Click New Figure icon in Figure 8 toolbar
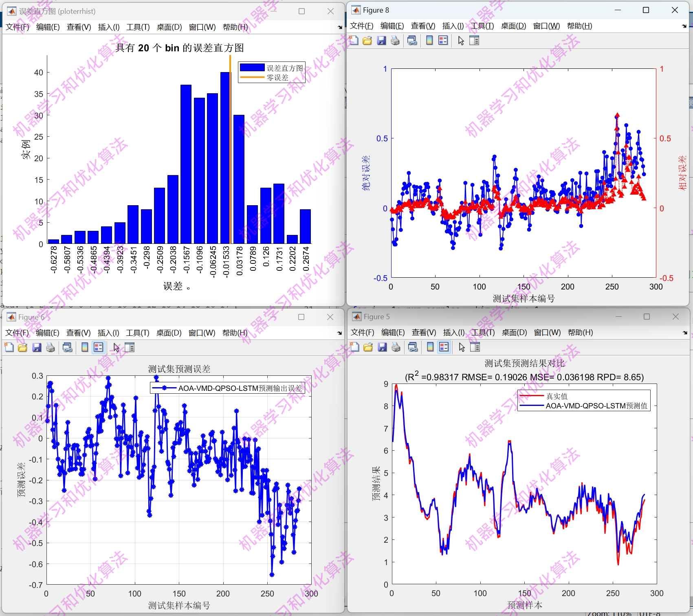 (x=354, y=40)
